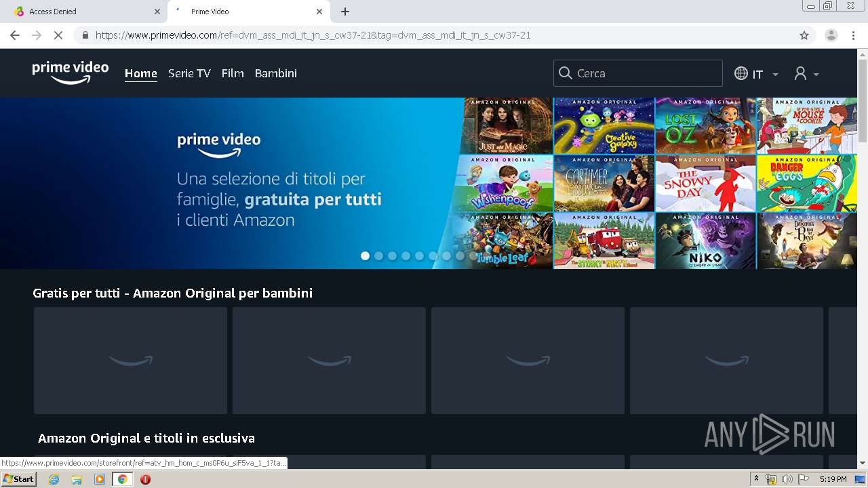This screenshot has width=868, height=488.
Task: Select the Creative Galaxy thumbnail
Action: click(604, 125)
